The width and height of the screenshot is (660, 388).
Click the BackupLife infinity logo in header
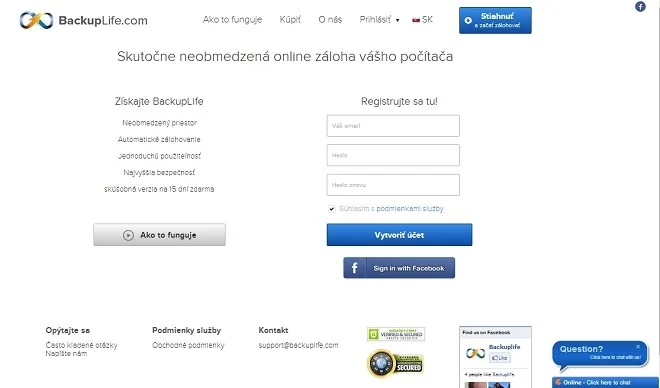click(37, 20)
